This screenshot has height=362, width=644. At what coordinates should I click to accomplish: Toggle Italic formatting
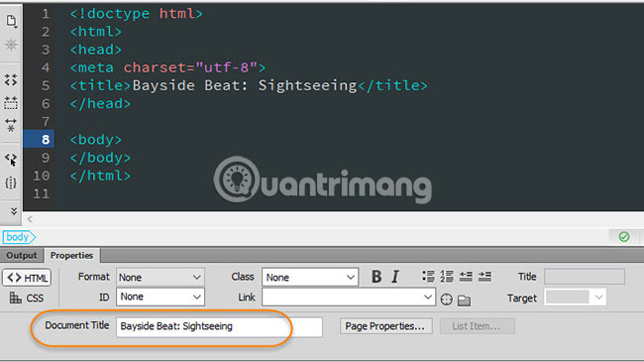point(395,277)
